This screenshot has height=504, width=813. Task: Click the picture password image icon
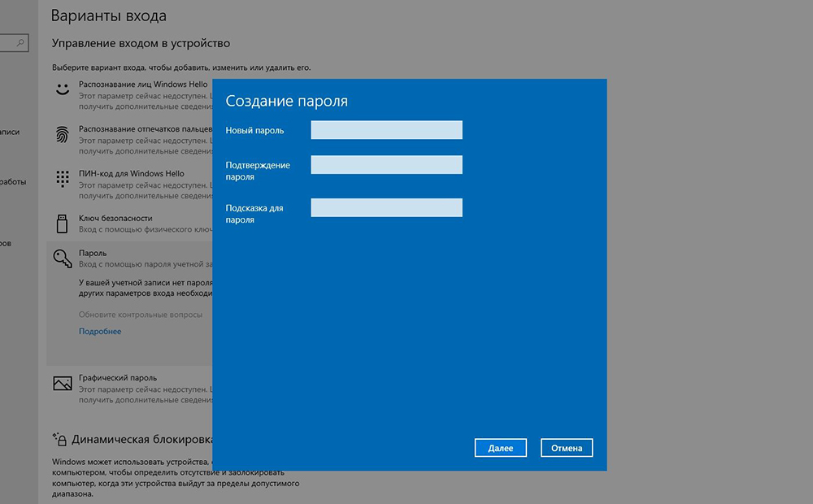[x=63, y=384]
